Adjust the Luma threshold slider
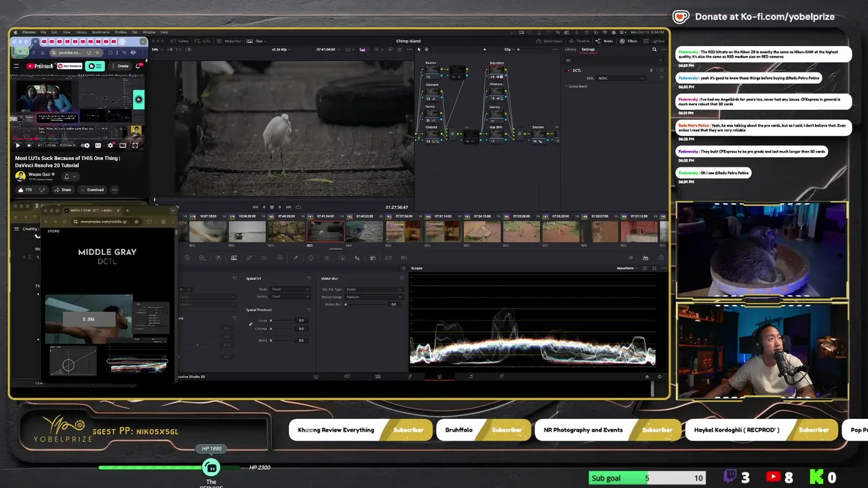 (282, 321)
